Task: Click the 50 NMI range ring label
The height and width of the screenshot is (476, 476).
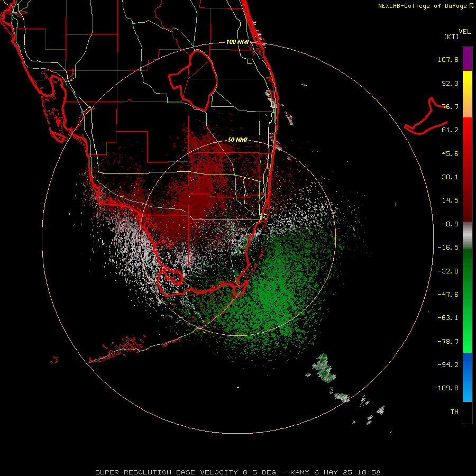Action: pos(237,140)
